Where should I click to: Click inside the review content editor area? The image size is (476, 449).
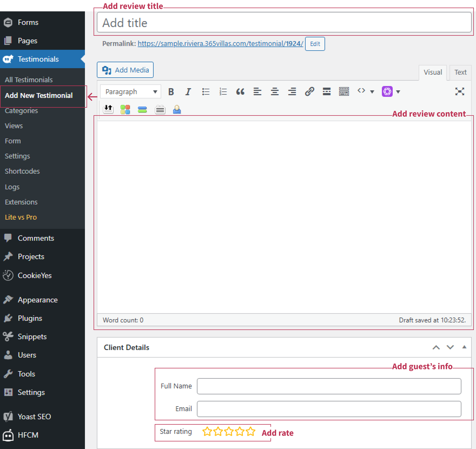pyautogui.click(x=284, y=217)
